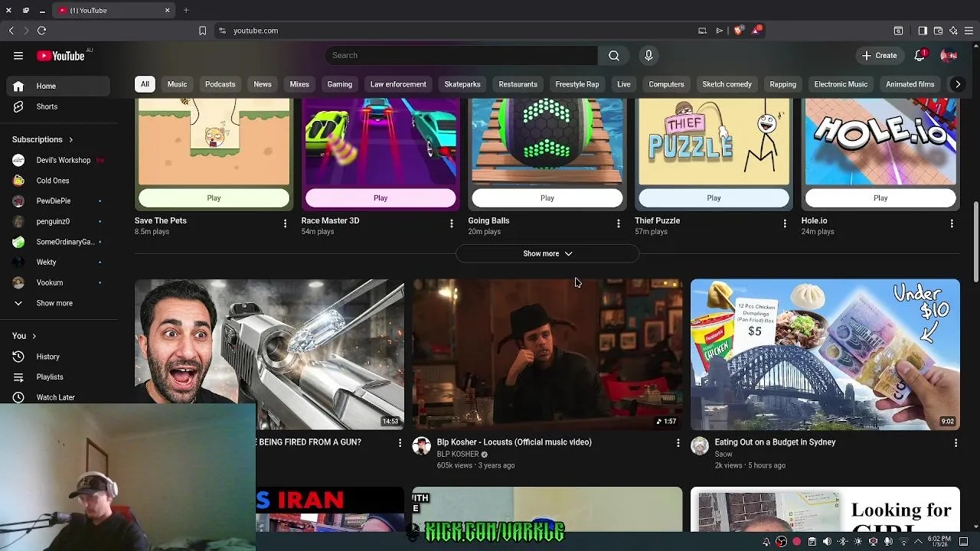Open the Cold Ones channel avatar
This screenshot has height=551, width=980.
(18, 181)
